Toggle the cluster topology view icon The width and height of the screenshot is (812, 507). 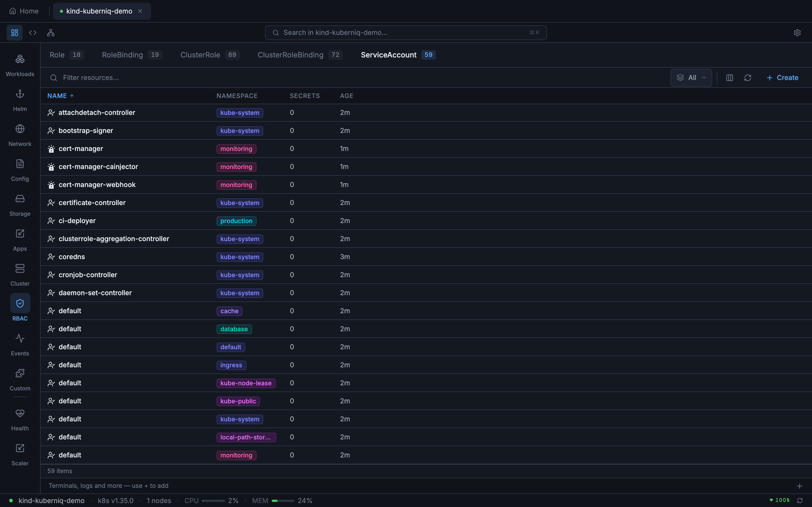pos(51,32)
